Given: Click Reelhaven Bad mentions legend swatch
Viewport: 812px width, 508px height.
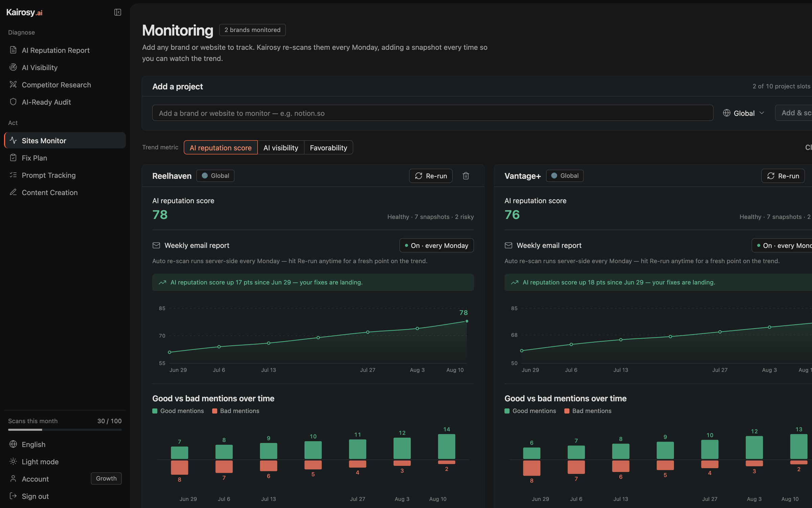Looking at the screenshot, I should (215, 411).
